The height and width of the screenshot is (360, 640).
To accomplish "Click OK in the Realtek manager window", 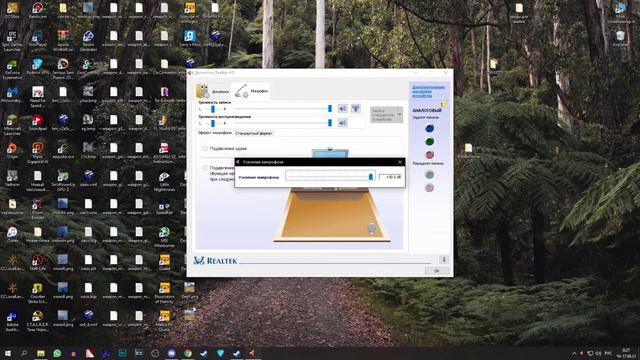I will tap(437, 271).
